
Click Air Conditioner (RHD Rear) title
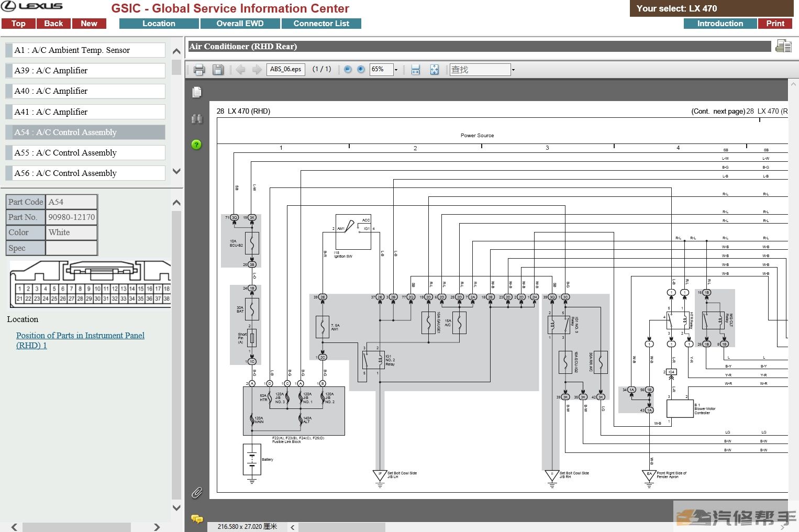coord(243,47)
